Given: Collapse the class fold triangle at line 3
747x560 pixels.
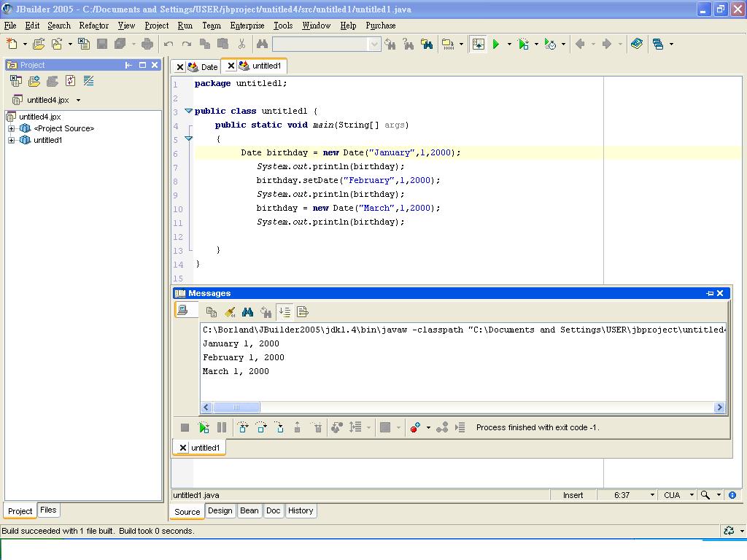Looking at the screenshot, I should [189, 111].
